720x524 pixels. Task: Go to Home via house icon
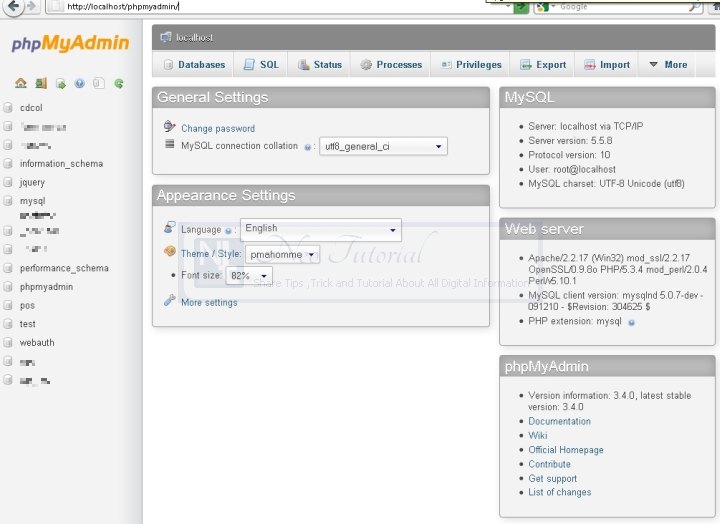click(x=21, y=83)
